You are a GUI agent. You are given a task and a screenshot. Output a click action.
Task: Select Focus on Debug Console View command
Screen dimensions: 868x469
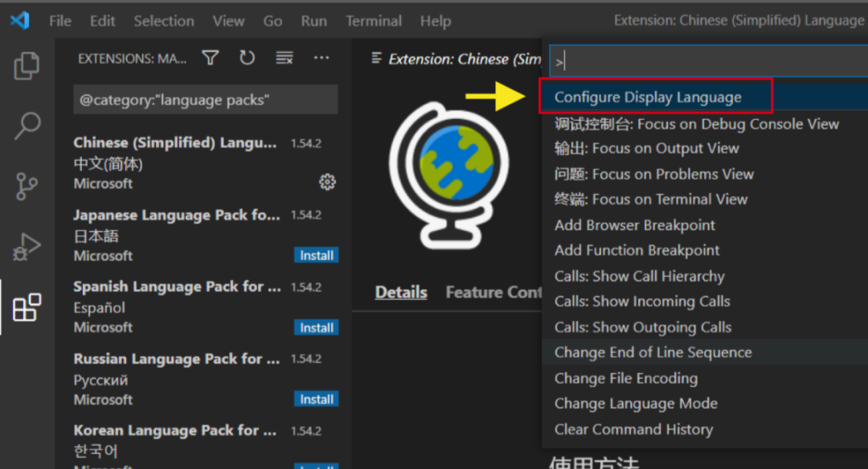pyautogui.click(x=705, y=124)
